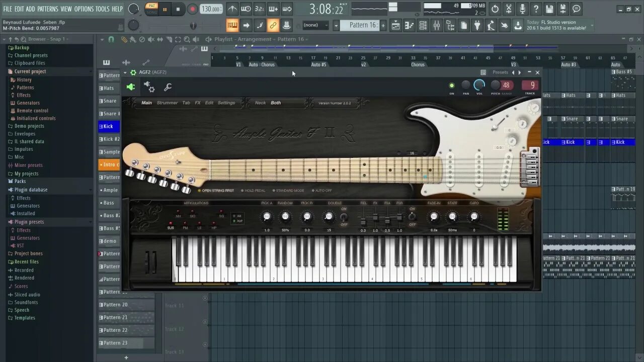Click the Presets label in AGF2
Image resolution: width=644 pixels, height=362 pixels.
click(500, 72)
